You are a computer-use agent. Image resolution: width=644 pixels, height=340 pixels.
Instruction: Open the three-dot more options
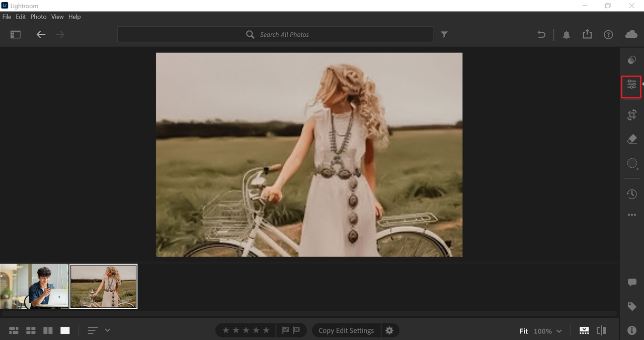pyautogui.click(x=632, y=215)
